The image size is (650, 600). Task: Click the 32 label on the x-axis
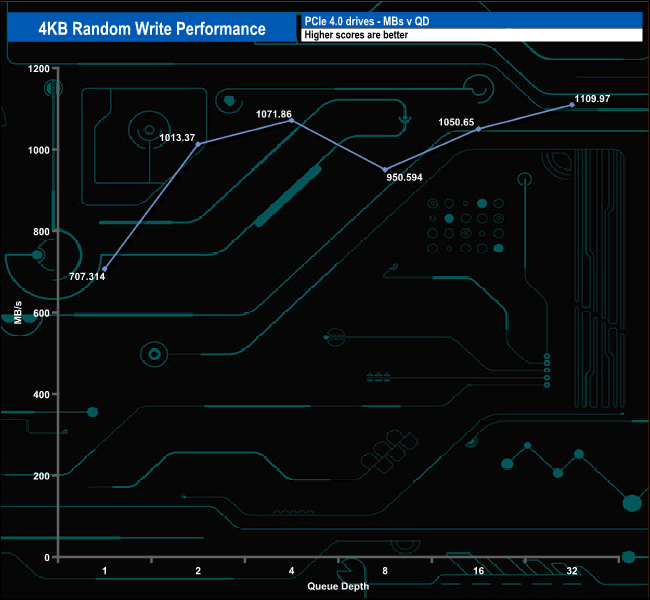tap(572, 571)
